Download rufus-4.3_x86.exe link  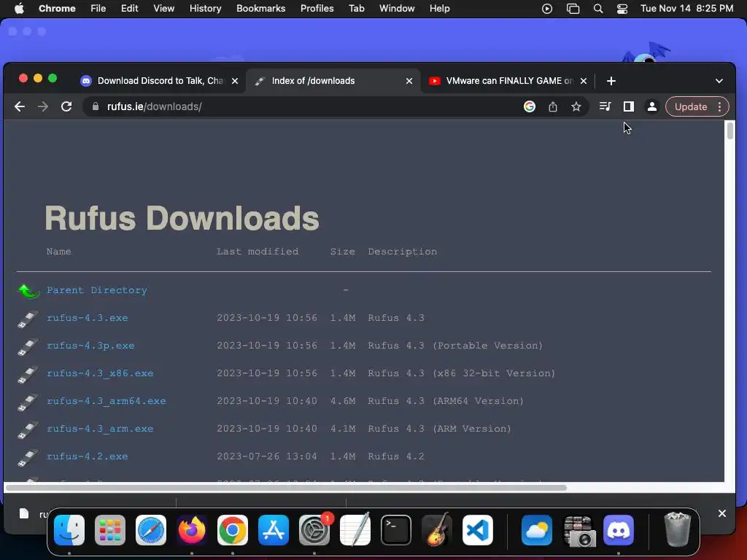coord(100,373)
